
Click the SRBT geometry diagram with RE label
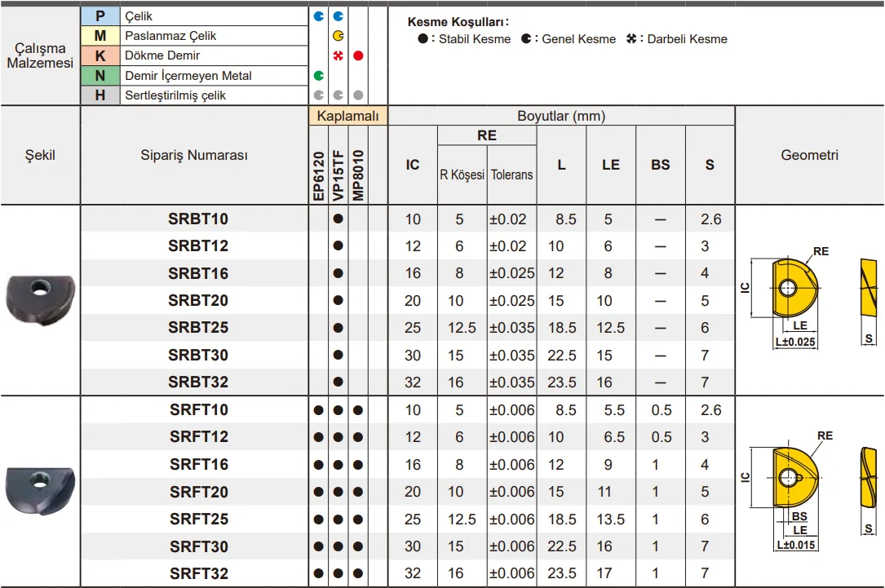click(786, 296)
